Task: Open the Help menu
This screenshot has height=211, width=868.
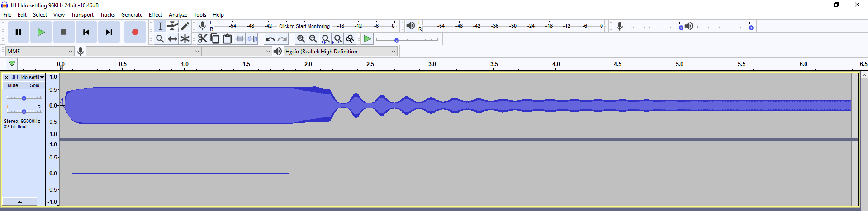Action: point(218,15)
